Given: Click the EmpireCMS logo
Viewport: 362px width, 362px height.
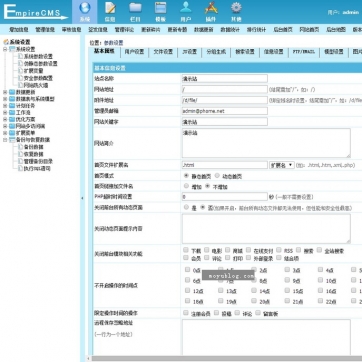Looking at the screenshot, I should 35,12.
